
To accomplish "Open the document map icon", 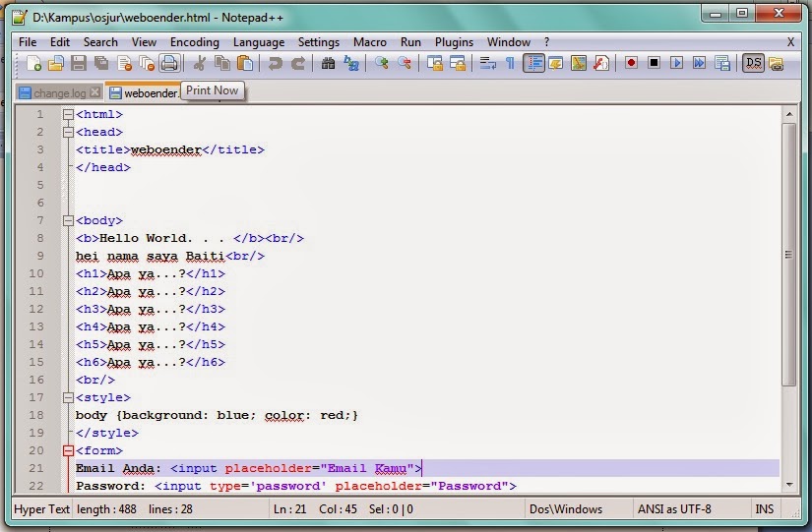I will point(579,64).
